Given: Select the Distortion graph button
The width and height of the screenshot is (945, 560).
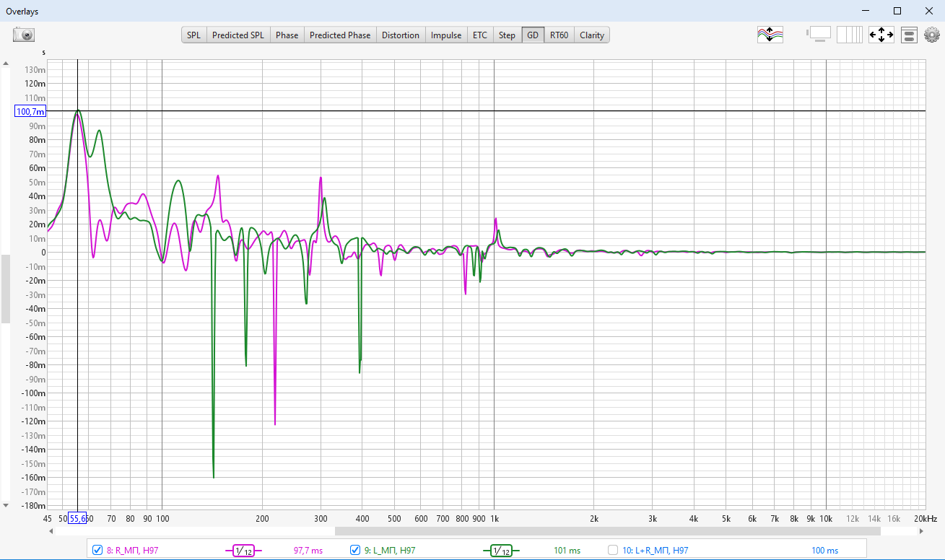Looking at the screenshot, I should tap(400, 35).
